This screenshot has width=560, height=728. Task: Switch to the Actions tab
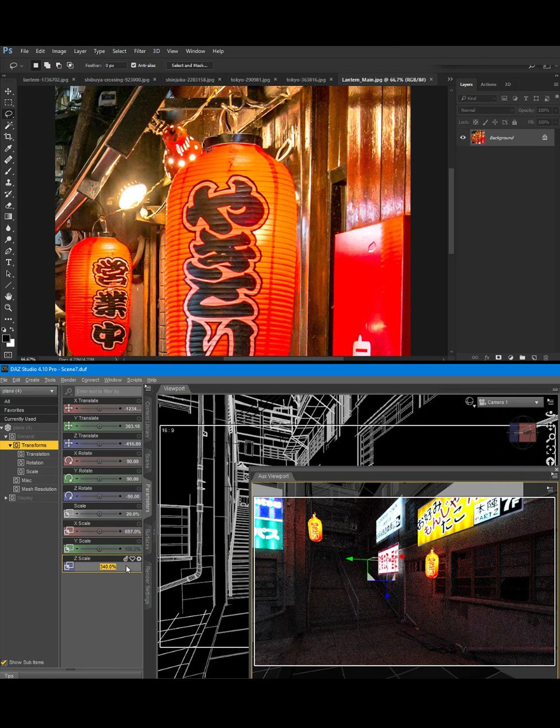pos(488,84)
